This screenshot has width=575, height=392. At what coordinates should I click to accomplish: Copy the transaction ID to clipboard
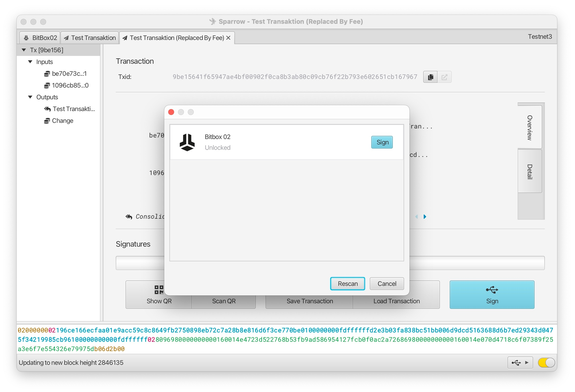pyautogui.click(x=430, y=77)
